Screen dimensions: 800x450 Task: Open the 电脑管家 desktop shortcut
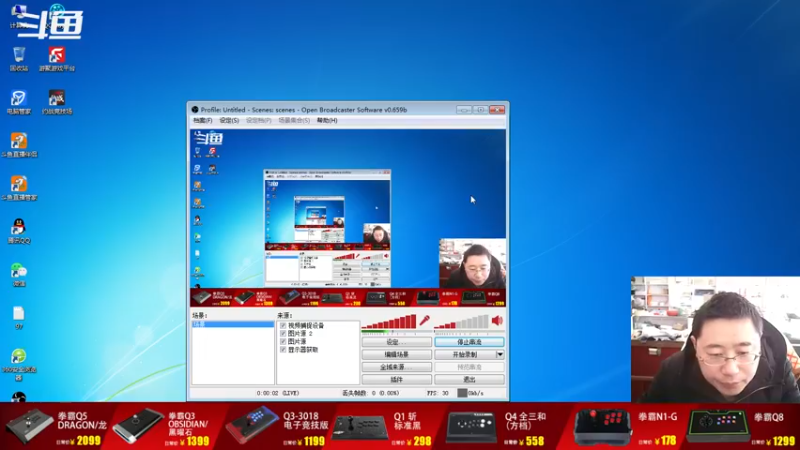coord(19,102)
